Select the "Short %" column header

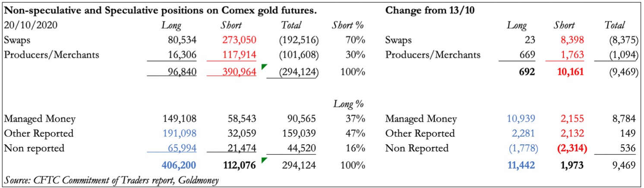pos(348,25)
